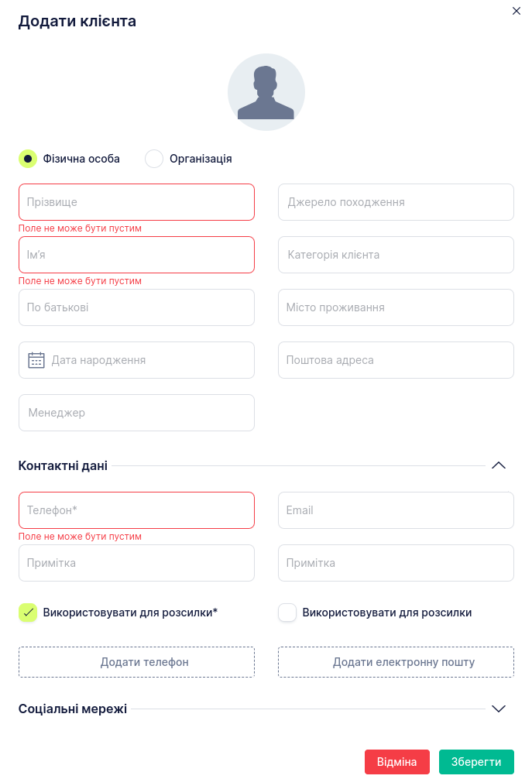Close the Додати клієнта dialog
Viewport: 532px width, 779px height.
517,11
